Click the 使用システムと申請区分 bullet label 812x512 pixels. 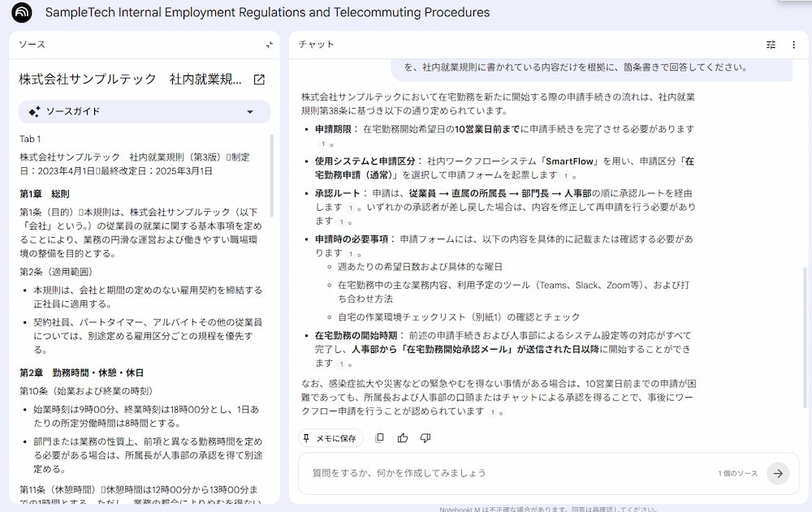pyautogui.click(x=365, y=161)
